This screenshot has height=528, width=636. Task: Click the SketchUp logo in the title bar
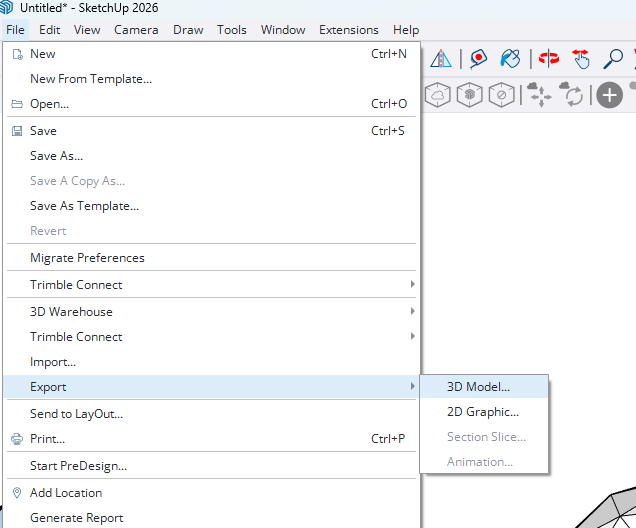pyautogui.click(x=6, y=7)
